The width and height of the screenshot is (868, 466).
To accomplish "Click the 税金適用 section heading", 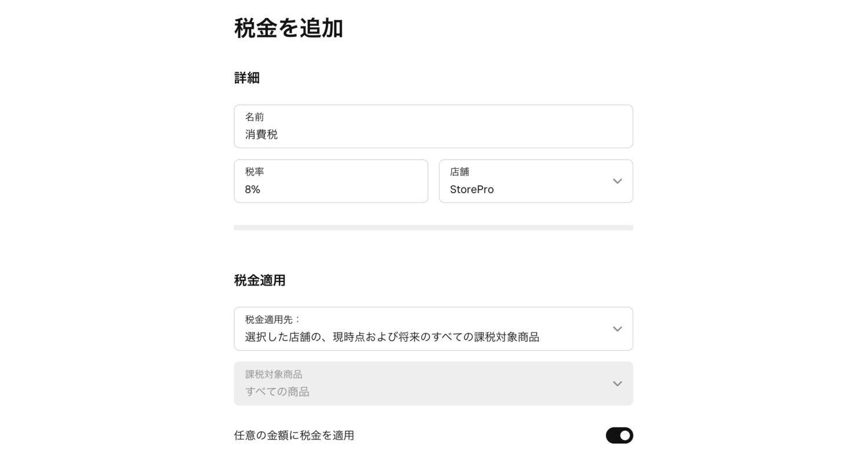I will [x=259, y=280].
